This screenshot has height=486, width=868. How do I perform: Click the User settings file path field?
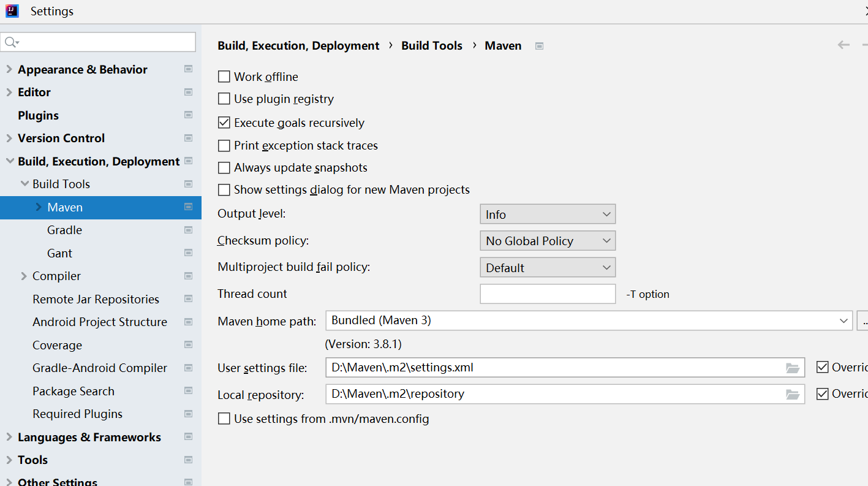565,368
